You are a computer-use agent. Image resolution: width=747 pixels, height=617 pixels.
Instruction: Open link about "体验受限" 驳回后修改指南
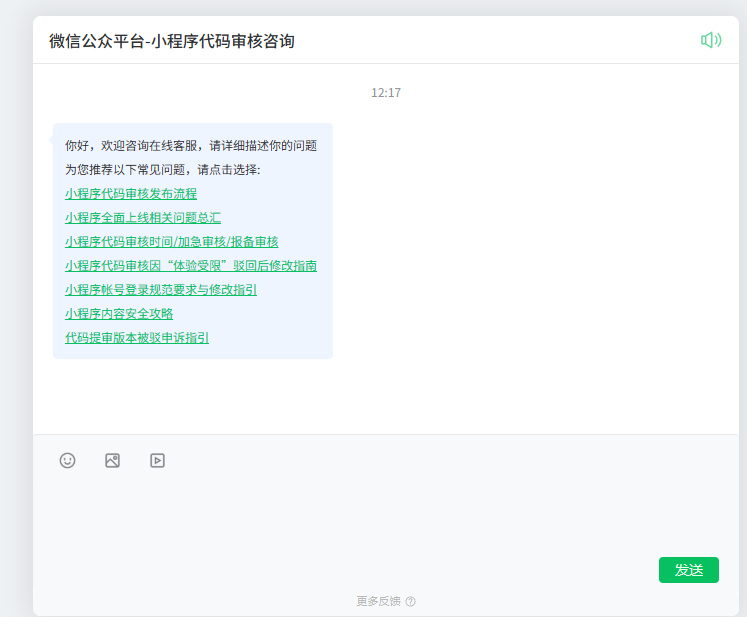pyautogui.click(x=191, y=265)
